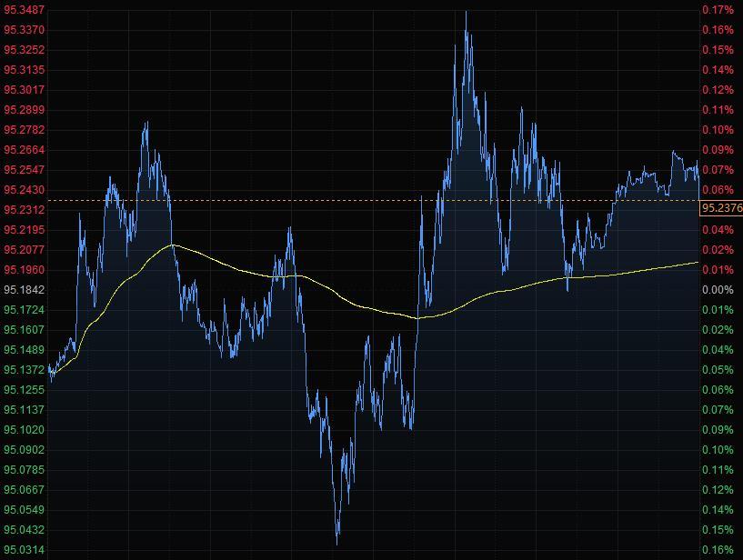
Task: Select the 95.1842 baseline price label
Action: 25,290
